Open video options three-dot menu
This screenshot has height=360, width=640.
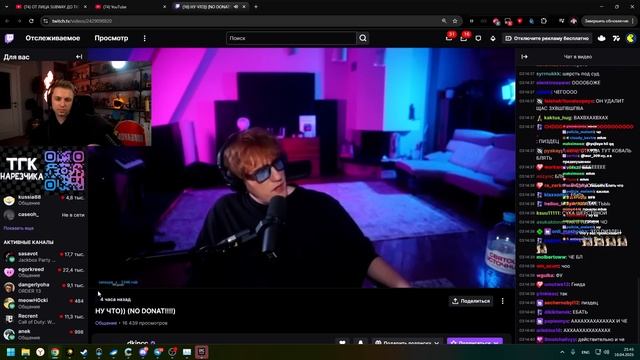(x=502, y=301)
